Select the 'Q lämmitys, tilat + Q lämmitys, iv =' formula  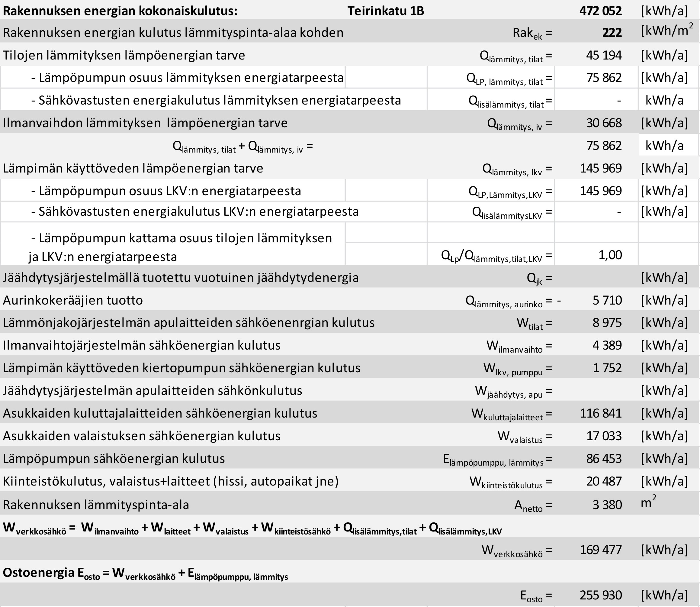pos(243,147)
